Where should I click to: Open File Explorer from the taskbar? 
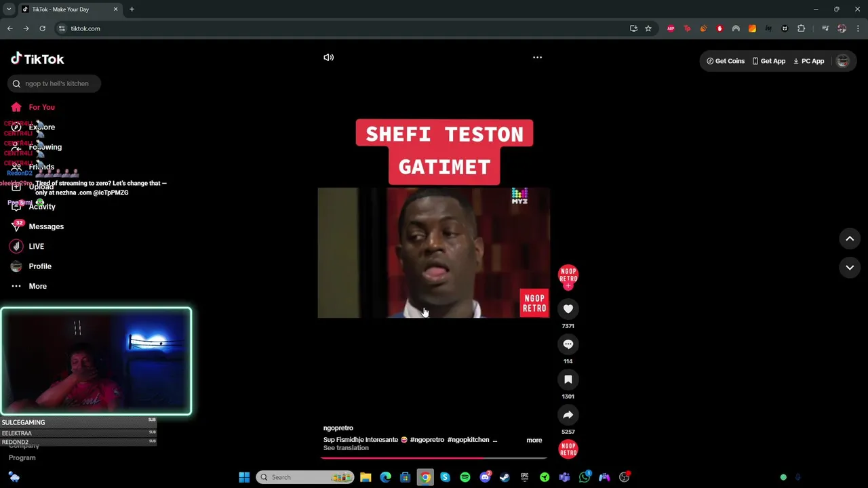[366, 477]
